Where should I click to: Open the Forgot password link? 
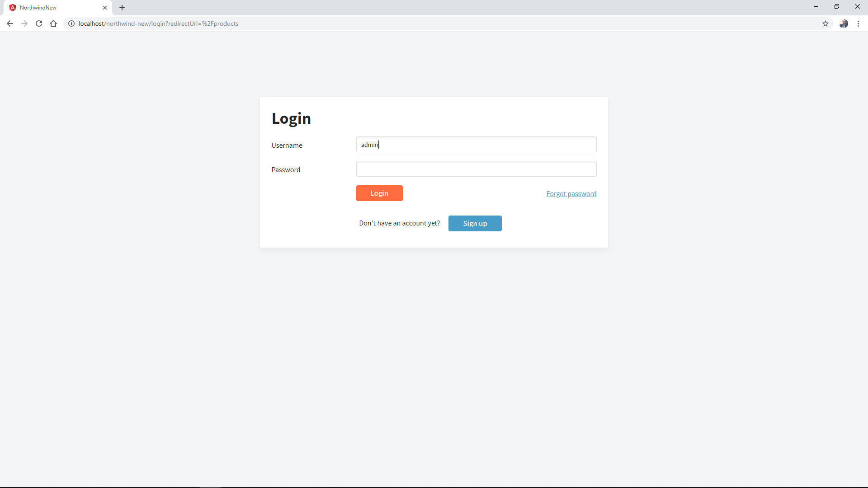(x=571, y=194)
